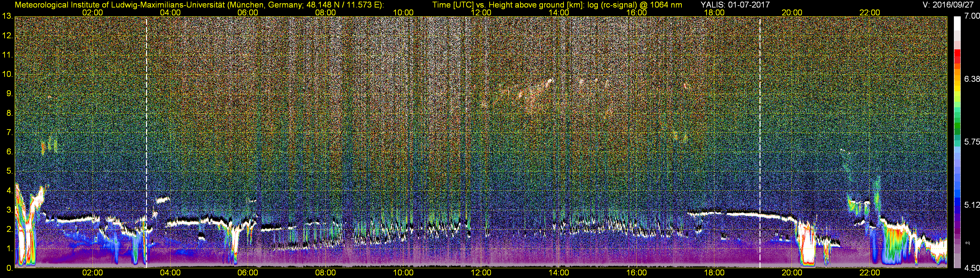Click the height axis label 6
This screenshot has height=278, width=980.
[9, 152]
